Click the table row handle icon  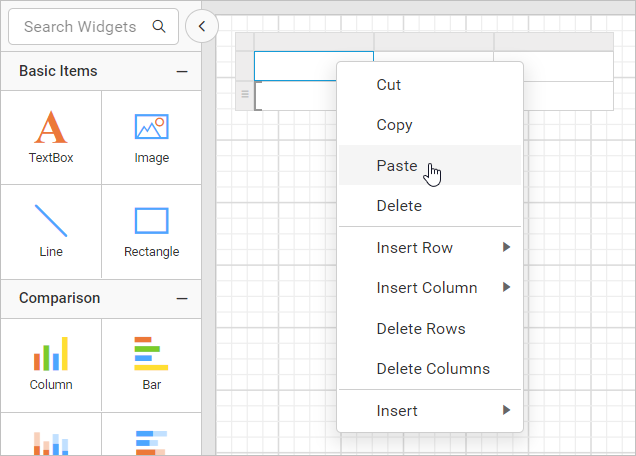(x=244, y=95)
